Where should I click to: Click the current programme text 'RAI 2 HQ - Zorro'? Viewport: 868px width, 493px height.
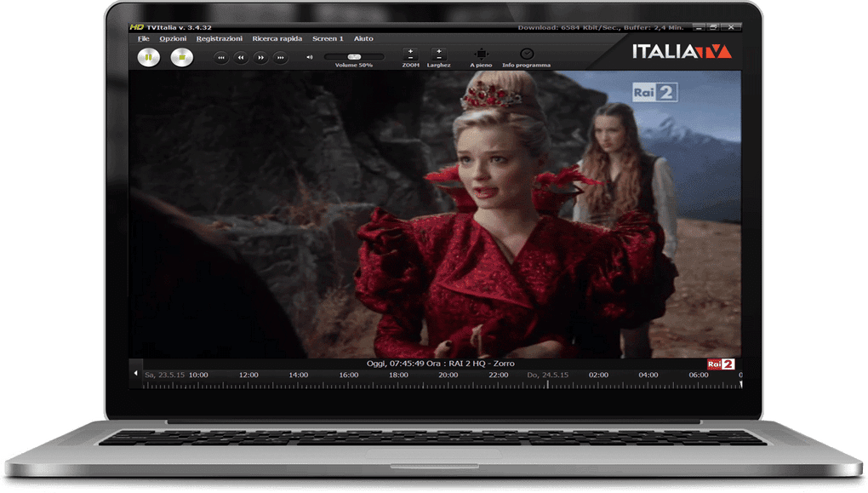point(482,364)
